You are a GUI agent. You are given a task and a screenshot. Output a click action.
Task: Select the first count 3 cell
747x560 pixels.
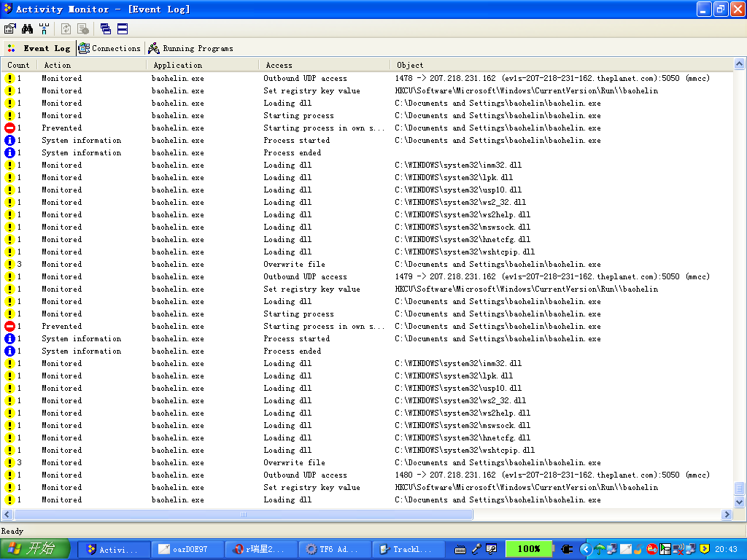(19, 264)
